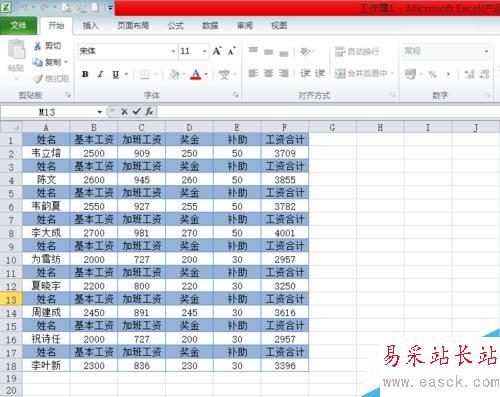Select row 13 header
This screenshot has height=397, width=500.
click(11, 300)
